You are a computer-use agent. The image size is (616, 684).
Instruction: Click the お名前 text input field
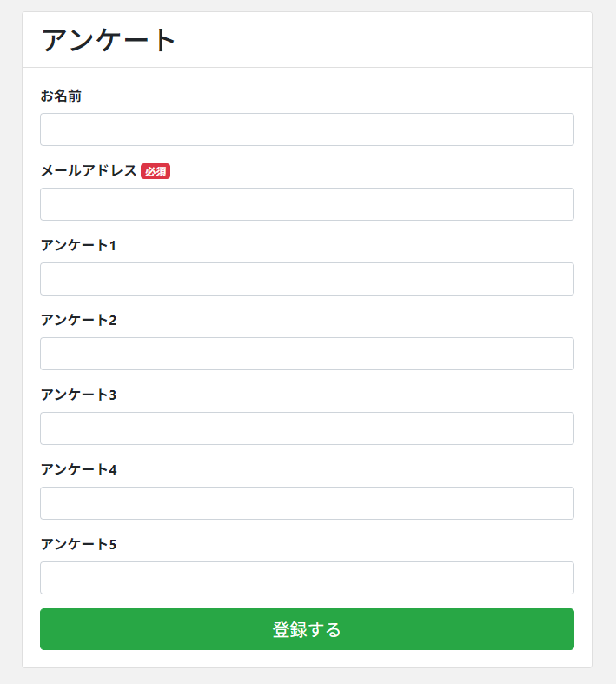pyautogui.click(x=307, y=129)
